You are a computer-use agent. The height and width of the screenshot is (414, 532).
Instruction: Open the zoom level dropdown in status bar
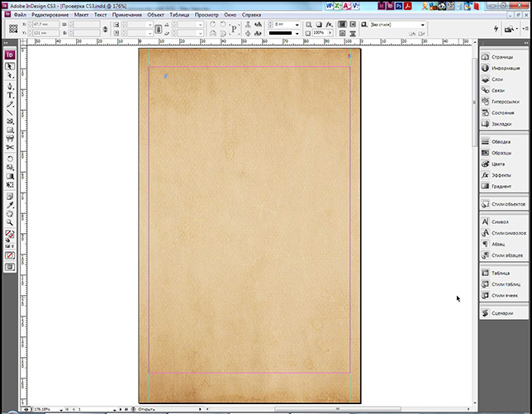(x=61, y=409)
